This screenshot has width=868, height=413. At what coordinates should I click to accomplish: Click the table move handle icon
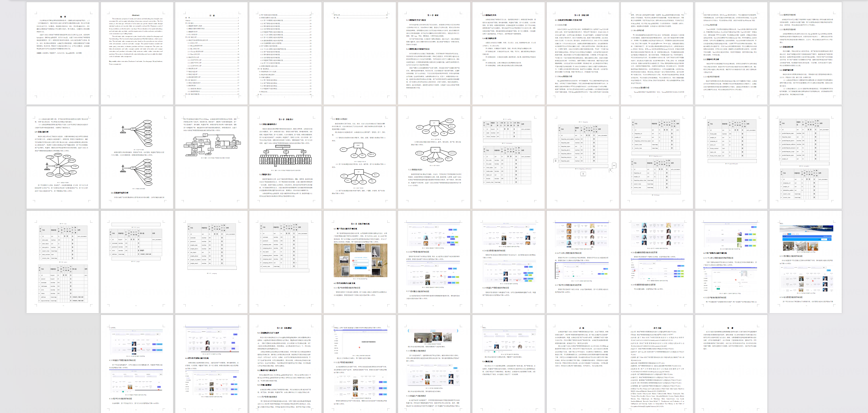click(555, 161)
